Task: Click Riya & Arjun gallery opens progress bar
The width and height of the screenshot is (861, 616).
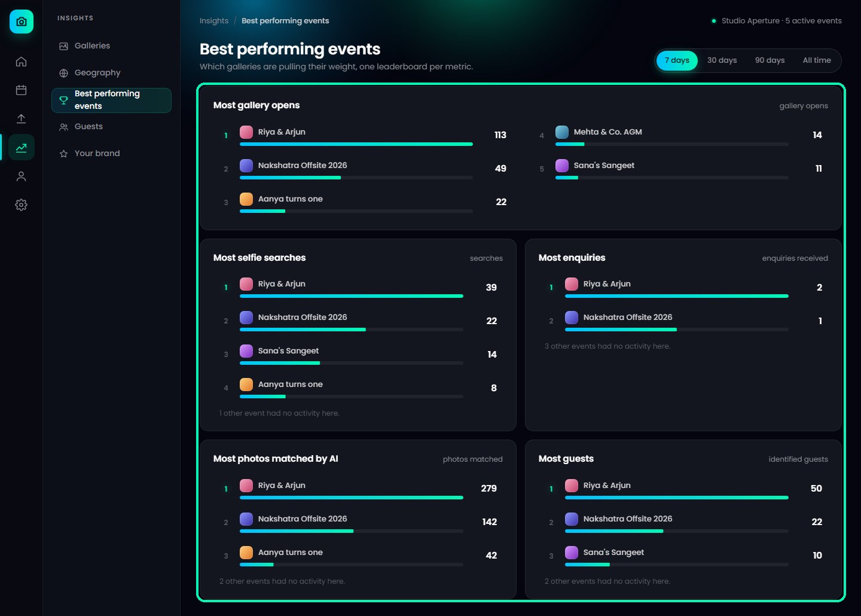Action: point(356,144)
